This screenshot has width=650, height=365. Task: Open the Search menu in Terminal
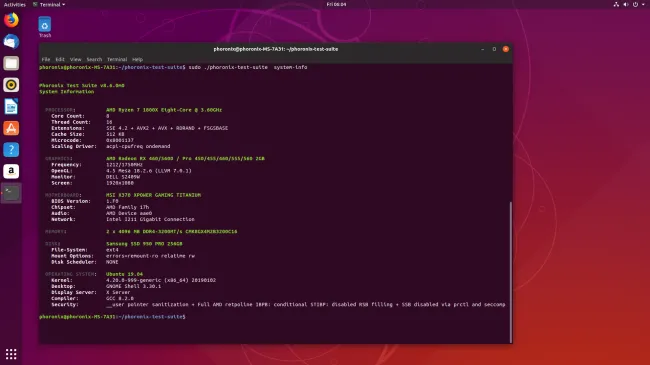coord(94,59)
